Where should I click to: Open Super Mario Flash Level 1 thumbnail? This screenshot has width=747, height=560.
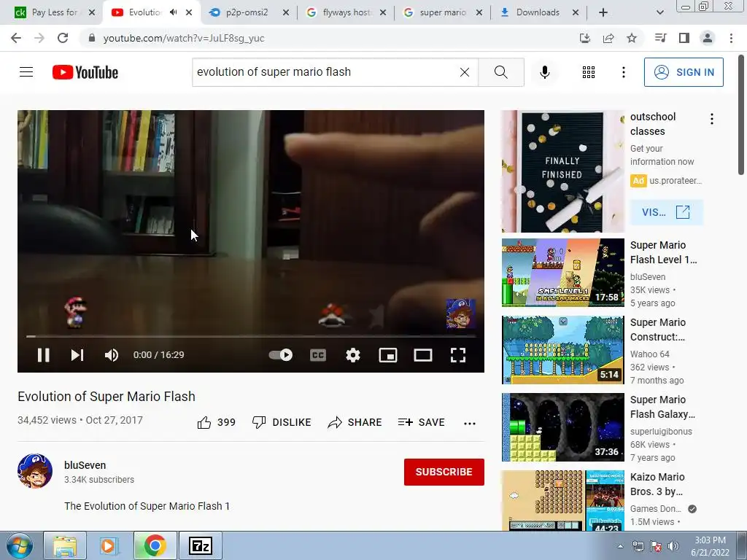point(562,273)
